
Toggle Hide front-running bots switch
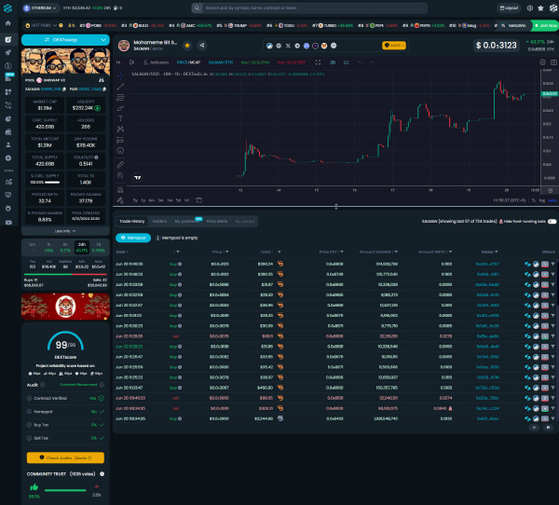tap(552, 222)
